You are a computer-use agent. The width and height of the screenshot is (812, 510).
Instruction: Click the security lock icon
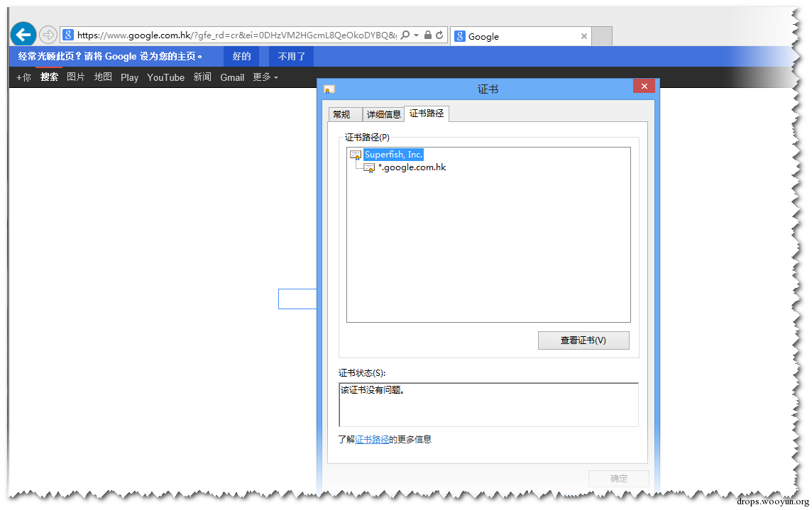[x=428, y=35]
